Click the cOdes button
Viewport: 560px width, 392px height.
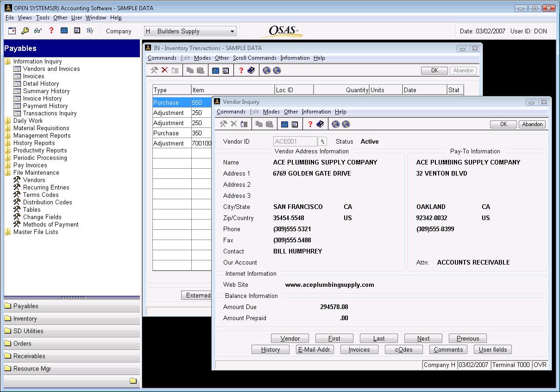pyautogui.click(x=404, y=349)
